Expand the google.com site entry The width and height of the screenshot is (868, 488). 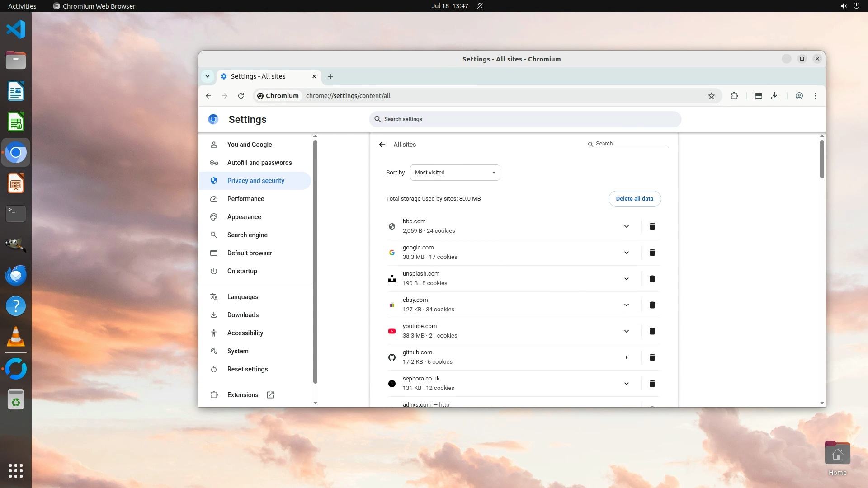[626, 253]
